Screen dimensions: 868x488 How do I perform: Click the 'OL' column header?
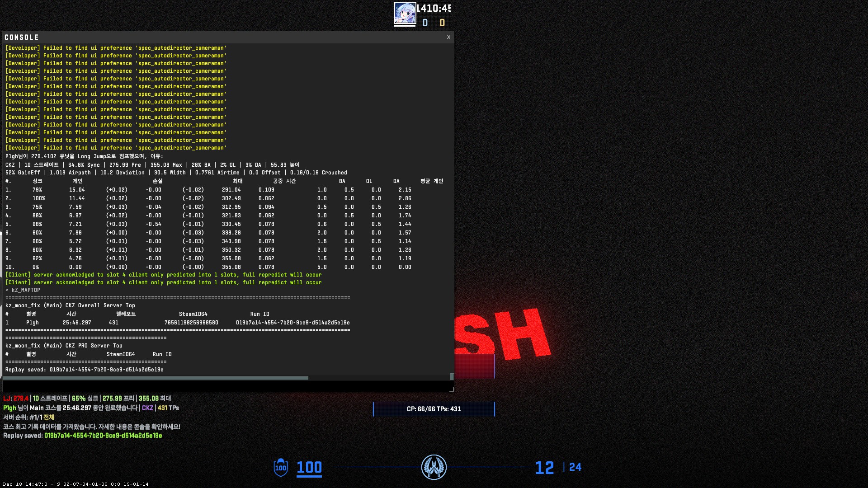369,181
